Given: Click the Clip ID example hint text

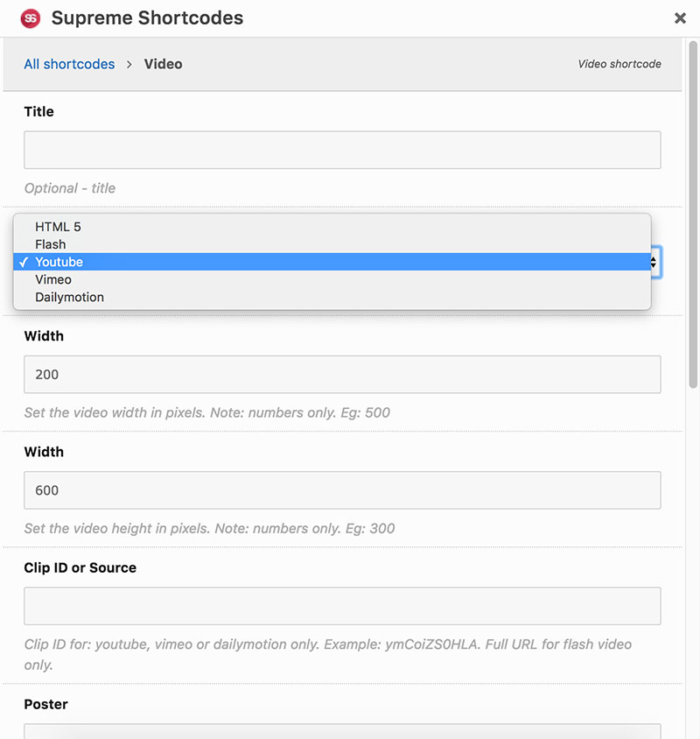Looking at the screenshot, I should [328, 654].
